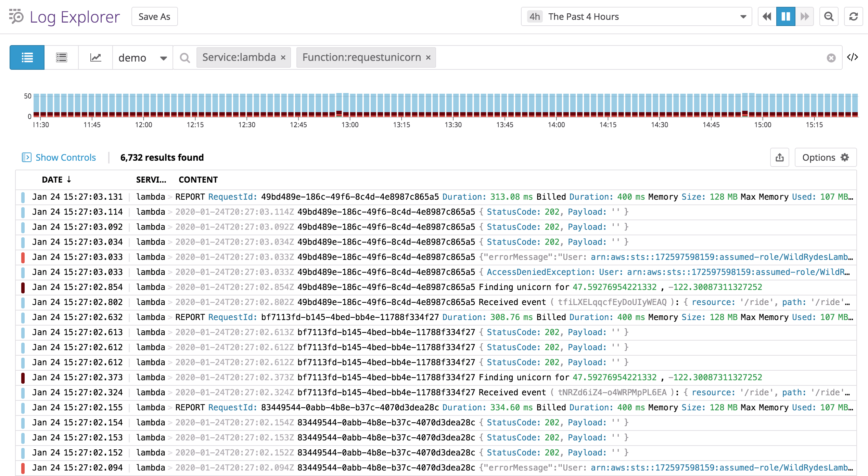Switch to the log patterns view
The image size is (868, 476).
61,57
